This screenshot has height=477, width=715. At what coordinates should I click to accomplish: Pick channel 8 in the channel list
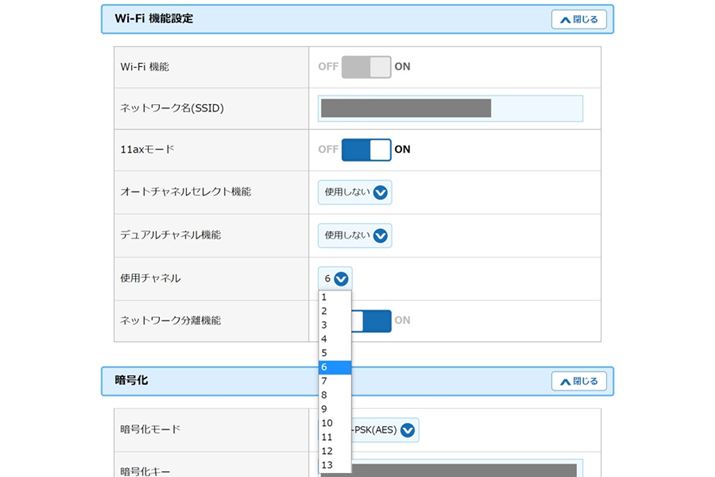(334, 395)
